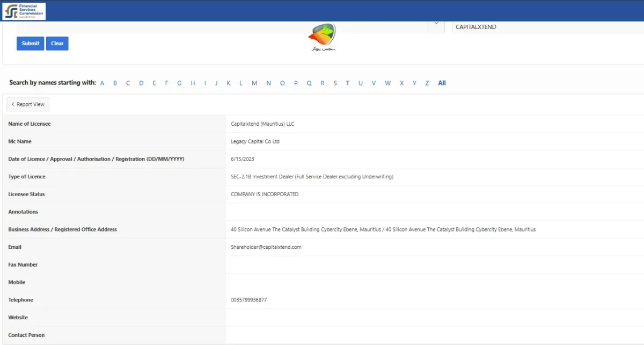The height and width of the screenshot is (345, 644).
Task: Click the Email row label
Action: pyautogui.click(x=15, y=247)
